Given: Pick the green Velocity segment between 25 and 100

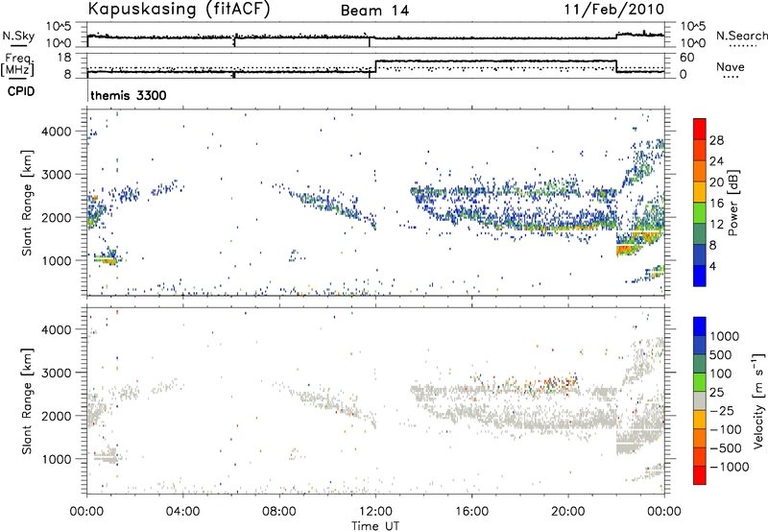Looking at the screenshot, I should (x=700, y=382).
